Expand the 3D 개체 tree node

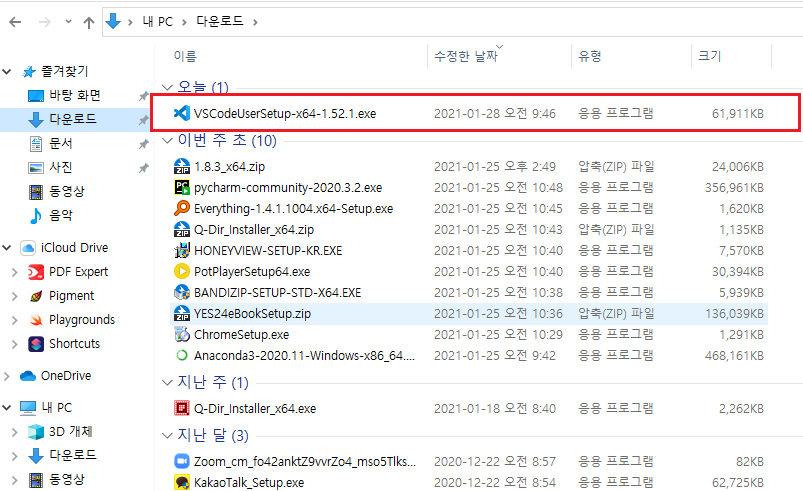(x=15, y=432)
